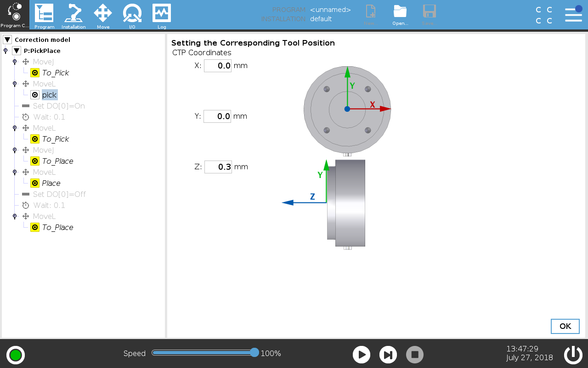Screen dimensions: 588x368
Task: Open the Installation tab icon
Action: pos(73,14)
